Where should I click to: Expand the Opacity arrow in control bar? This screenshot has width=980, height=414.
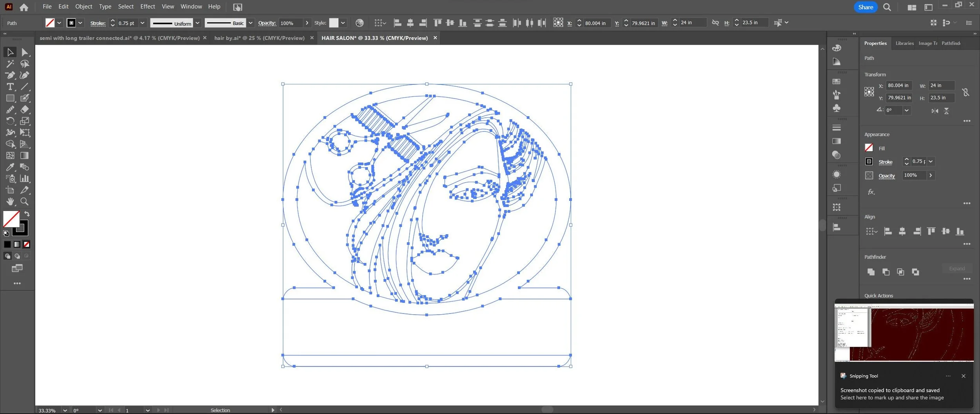[307, 23]
